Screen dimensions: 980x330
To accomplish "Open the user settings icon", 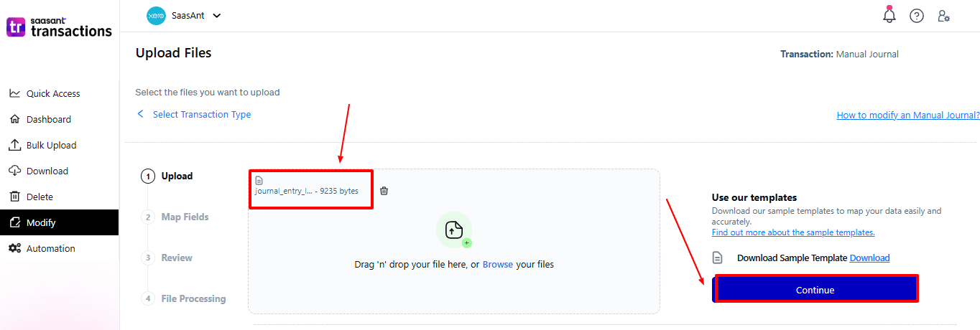I will (x=944, y=16).
